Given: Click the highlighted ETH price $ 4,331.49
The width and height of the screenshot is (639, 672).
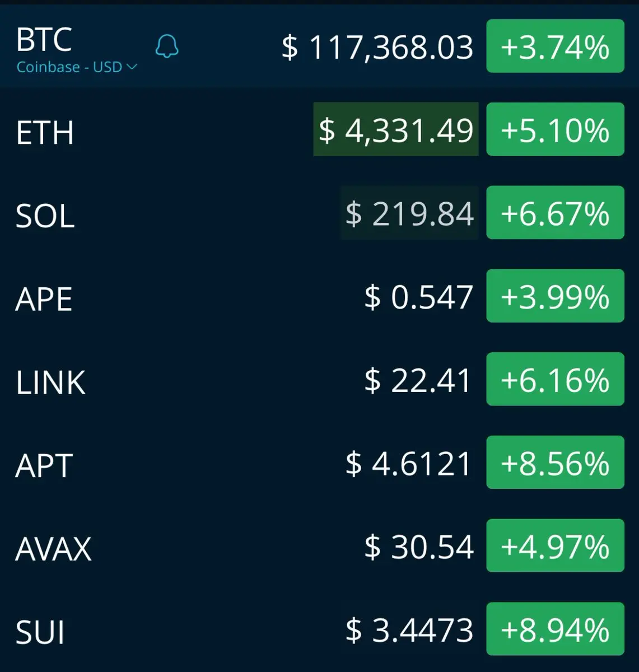Looking at the screenshot, I should [x=396, y=129].
